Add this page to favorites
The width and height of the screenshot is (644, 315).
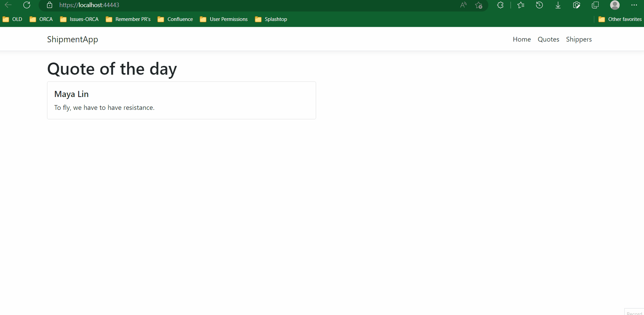479,5
